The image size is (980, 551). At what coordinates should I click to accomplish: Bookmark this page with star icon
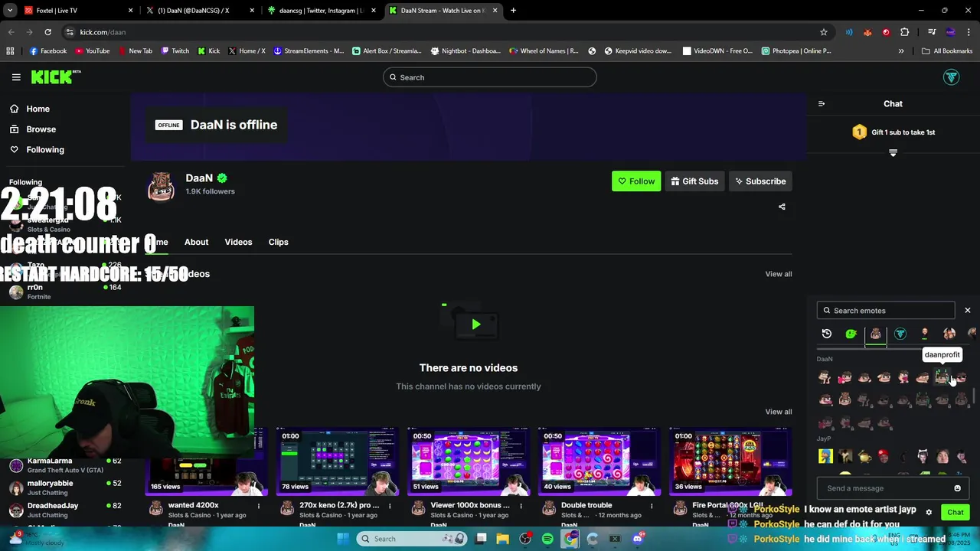click(x=824, y=32)
